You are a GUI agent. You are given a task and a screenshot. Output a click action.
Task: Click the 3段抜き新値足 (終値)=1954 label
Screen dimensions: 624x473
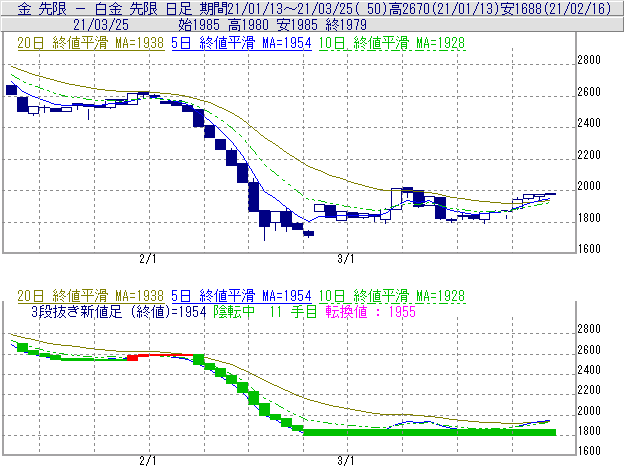[119, 311]
